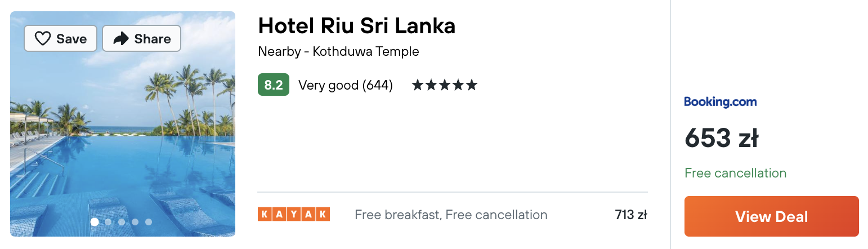Click the Very good (644) reviews text
Viewport: 868px width, 249px height.
coord(346,85)
